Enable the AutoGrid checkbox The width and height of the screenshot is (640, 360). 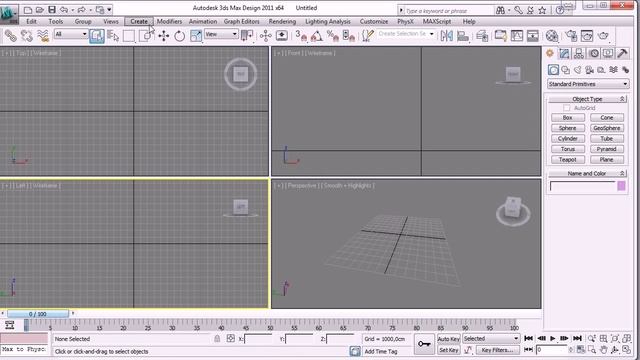point(567,108)
